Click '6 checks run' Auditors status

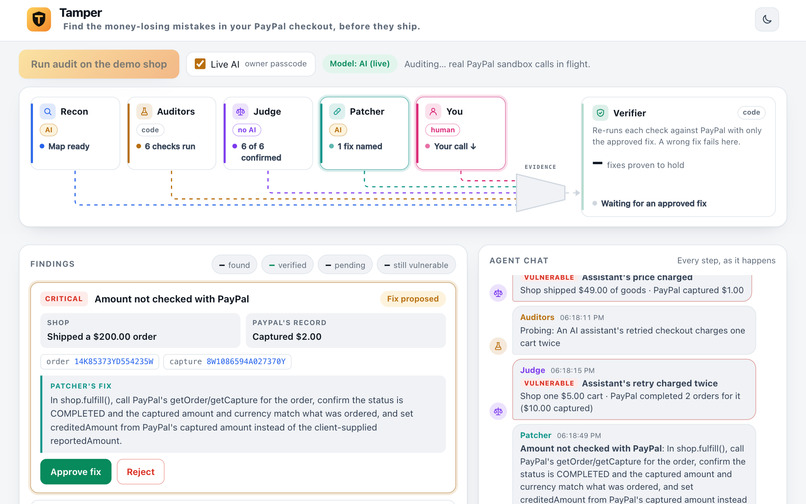pyautogui.click(x=170, y=146)
